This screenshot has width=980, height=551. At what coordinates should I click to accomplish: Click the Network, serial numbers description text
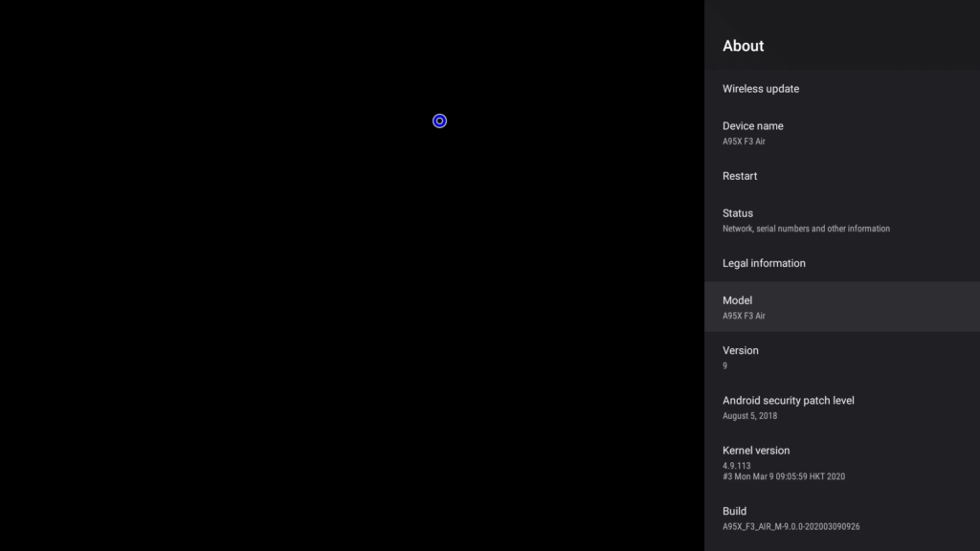[806, 229]
